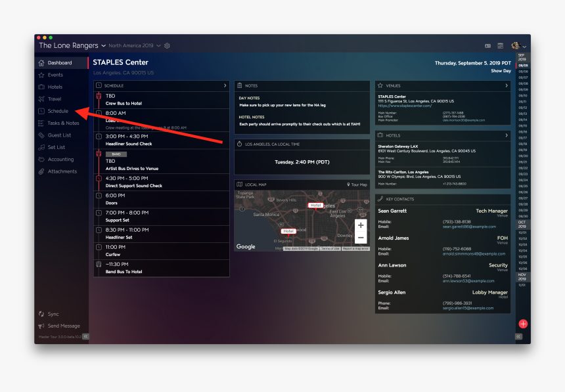Viewport: 565px width, 392px height.
Task: Collapse the right date strip with double-chevron
Action: tap(518, 336)
